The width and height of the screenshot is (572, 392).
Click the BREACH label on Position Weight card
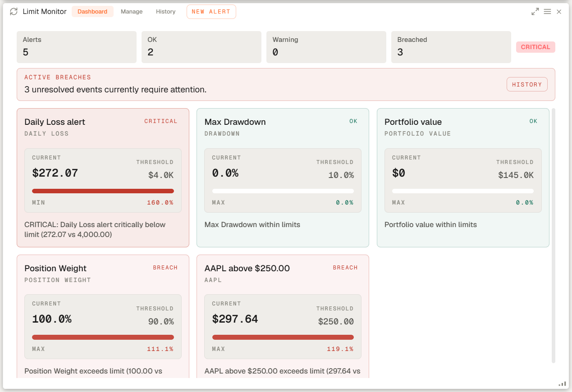click(x=165, y=268)
